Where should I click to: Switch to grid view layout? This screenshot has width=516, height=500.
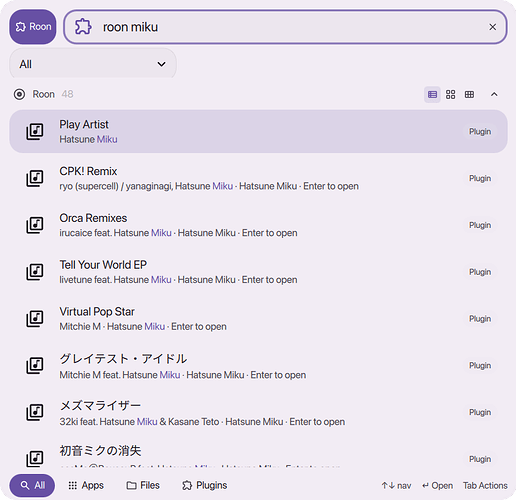[x=451, y=95]
